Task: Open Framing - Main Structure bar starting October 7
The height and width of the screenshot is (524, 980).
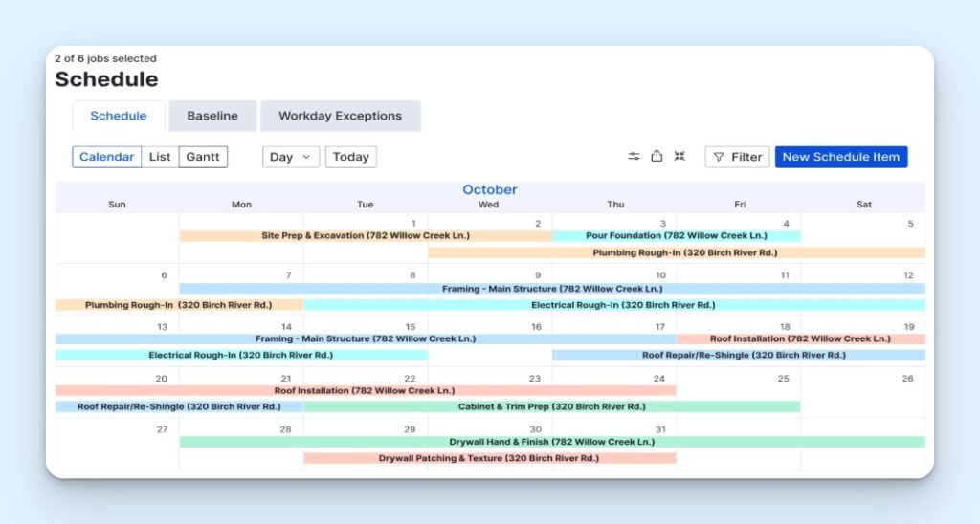Action: coord(552,289)
